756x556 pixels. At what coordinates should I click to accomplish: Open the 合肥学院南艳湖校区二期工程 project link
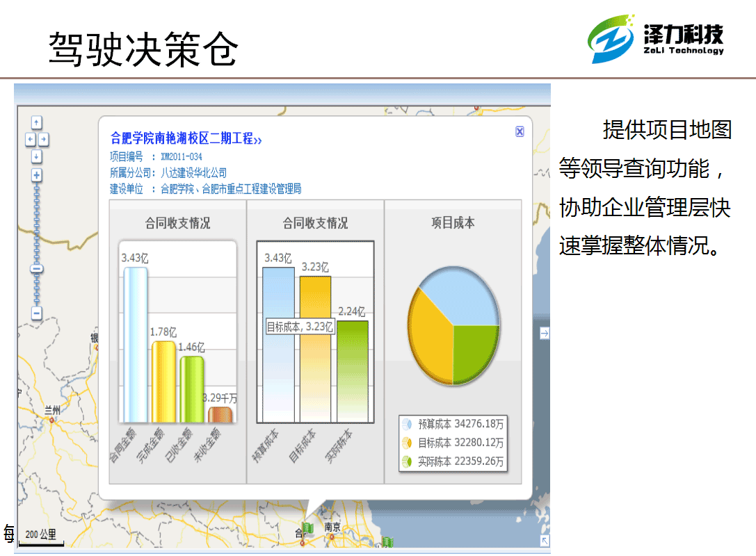coord(186,139)
